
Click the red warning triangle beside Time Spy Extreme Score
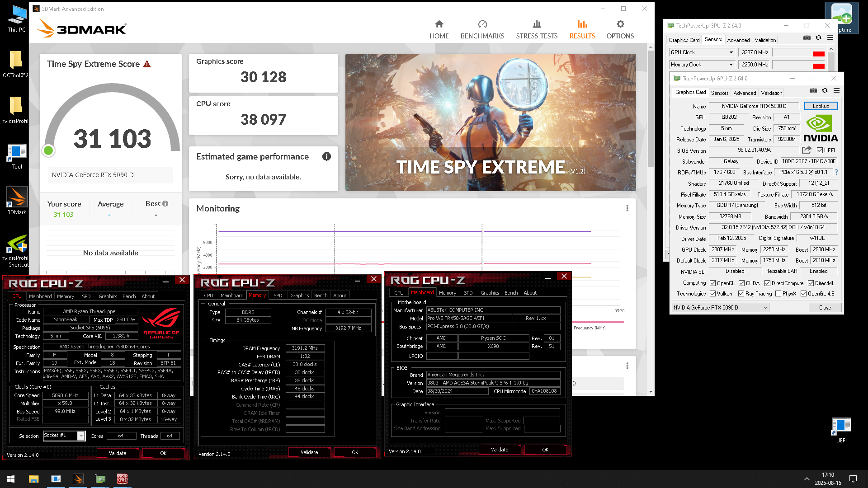(x=147, y=64)
